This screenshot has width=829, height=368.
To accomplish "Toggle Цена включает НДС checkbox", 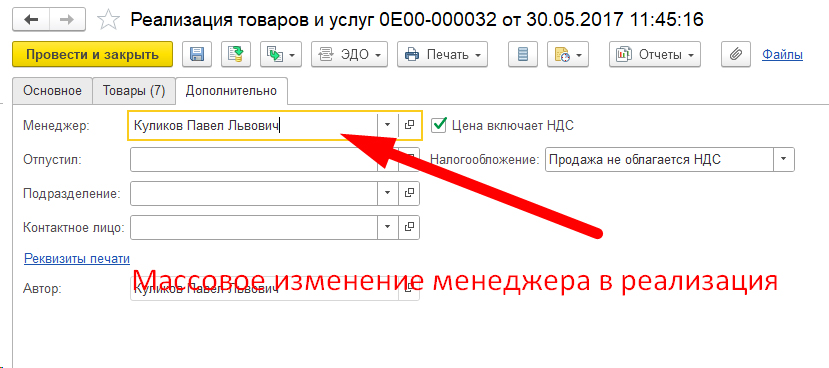I will pyautogui.click(x=438, y=125).
